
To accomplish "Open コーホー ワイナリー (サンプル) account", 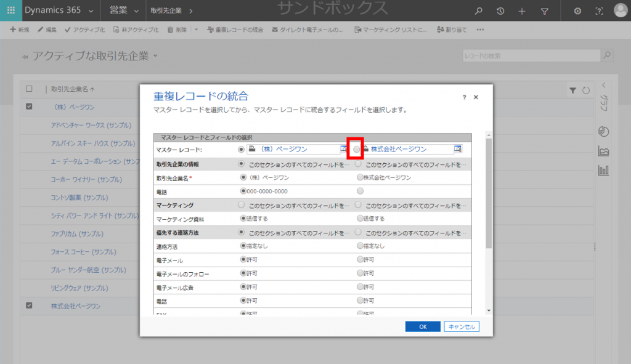I will click(86, 179).
